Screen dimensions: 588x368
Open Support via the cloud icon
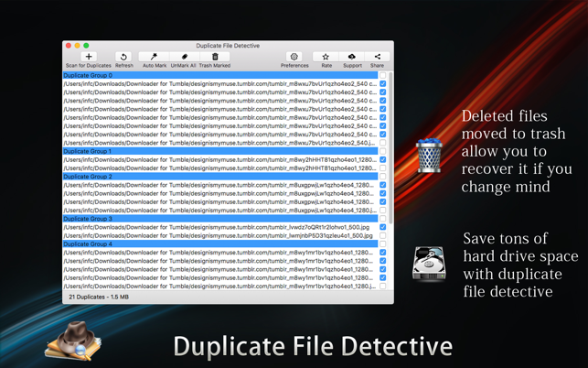[x=352, y=57]
